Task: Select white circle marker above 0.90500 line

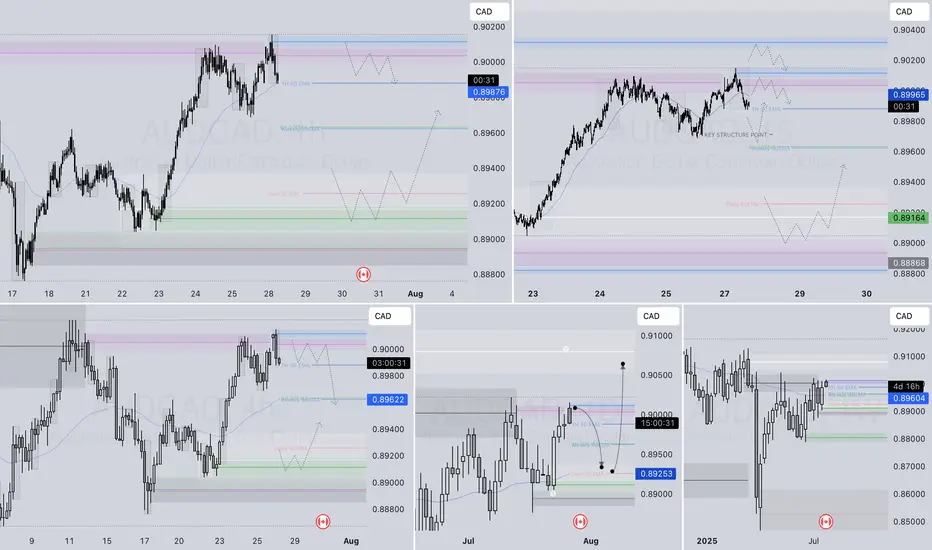Action: [x=566, y=349]
